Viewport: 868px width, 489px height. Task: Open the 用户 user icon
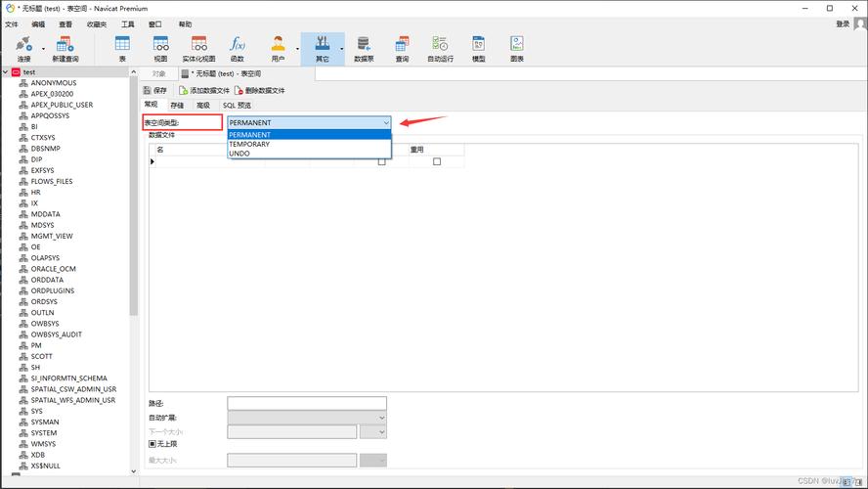tap(278, 43)
